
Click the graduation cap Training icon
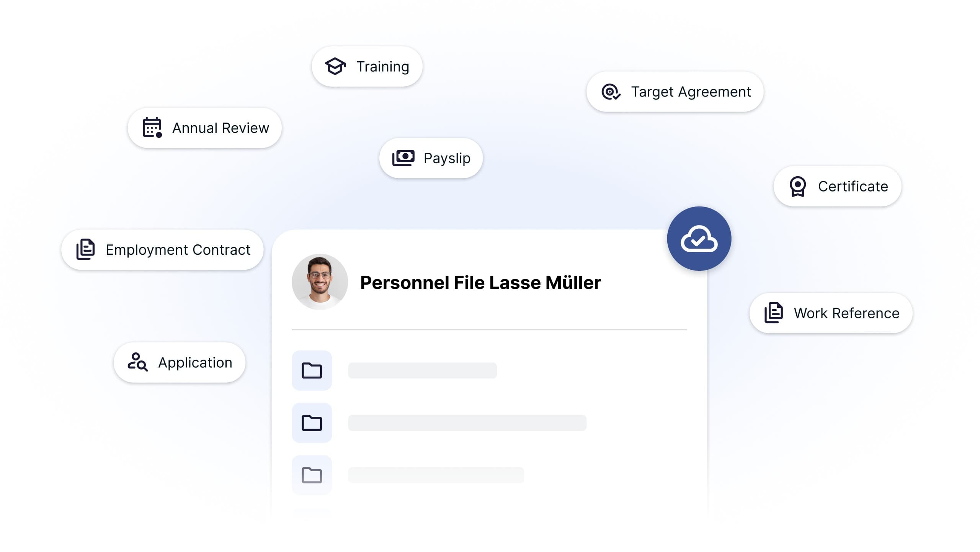[x=335, y=66]
